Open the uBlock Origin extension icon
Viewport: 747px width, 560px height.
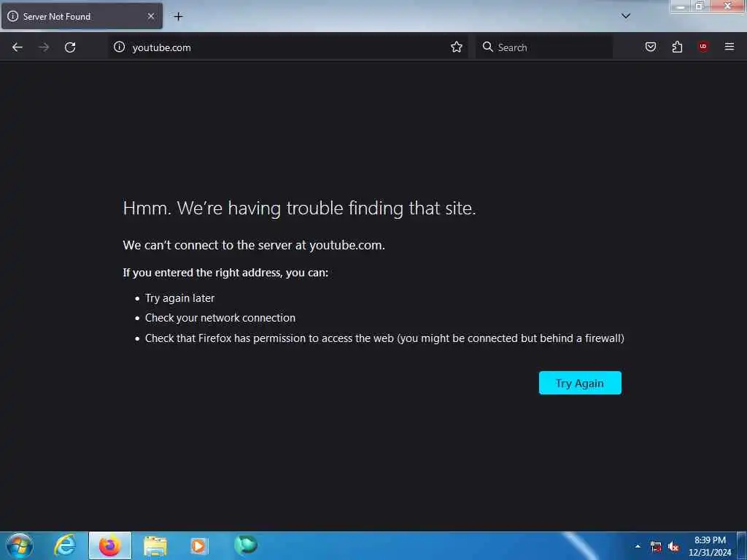pyautogui.click(x=703, y=46)
